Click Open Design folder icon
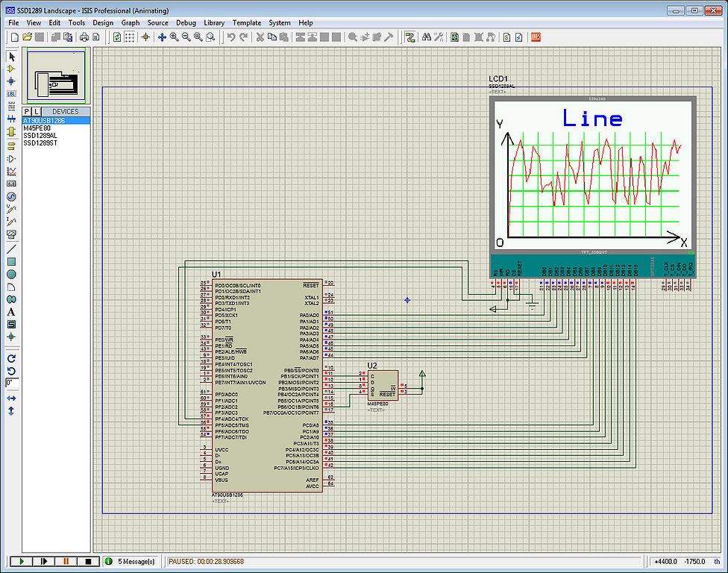The height and width of the screenshot is (573, 728). coord(27,37)
